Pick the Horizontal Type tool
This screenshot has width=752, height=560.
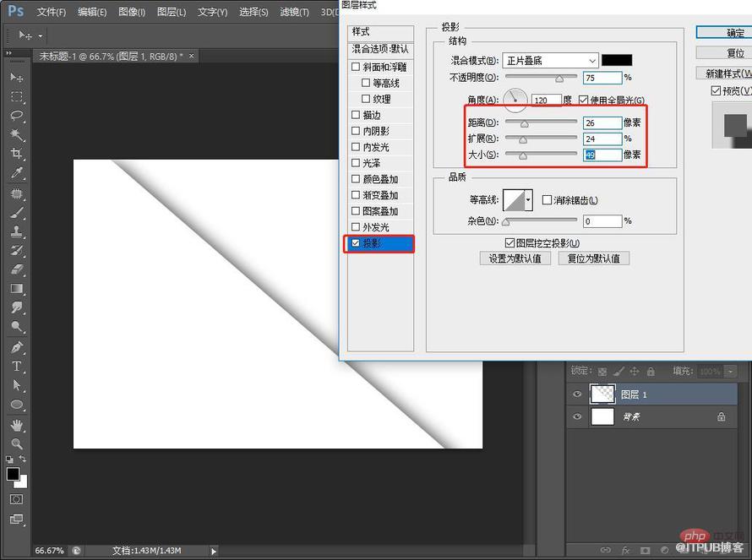pos(17,367)
